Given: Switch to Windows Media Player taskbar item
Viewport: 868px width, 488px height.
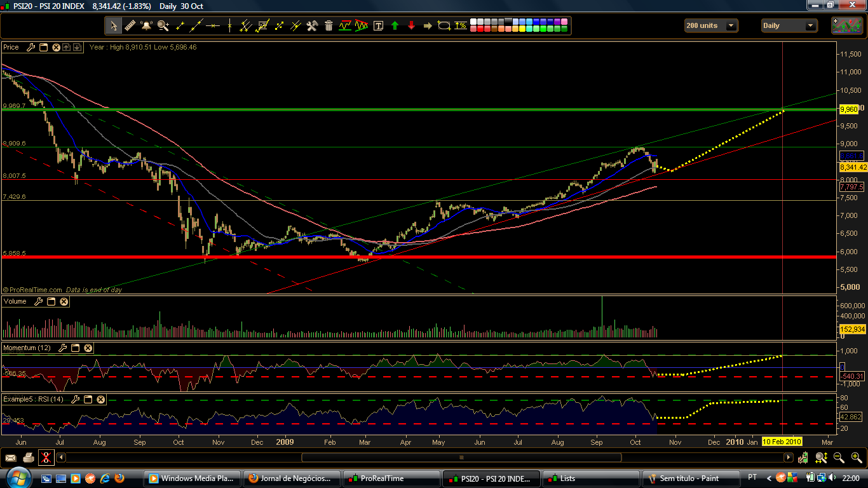Looking at the screenshot, I should click(x=193, y=478).
